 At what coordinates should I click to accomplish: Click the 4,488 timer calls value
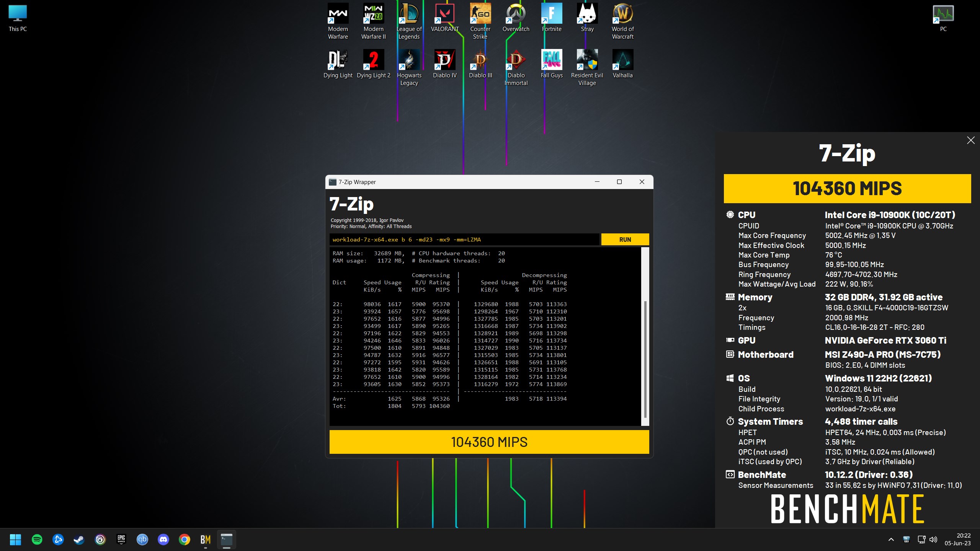pyautogui.click(x=861, y=422)
